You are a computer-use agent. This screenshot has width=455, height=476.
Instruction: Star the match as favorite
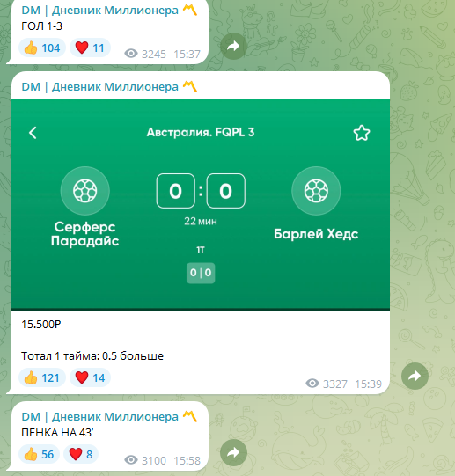tap(362, 133)
